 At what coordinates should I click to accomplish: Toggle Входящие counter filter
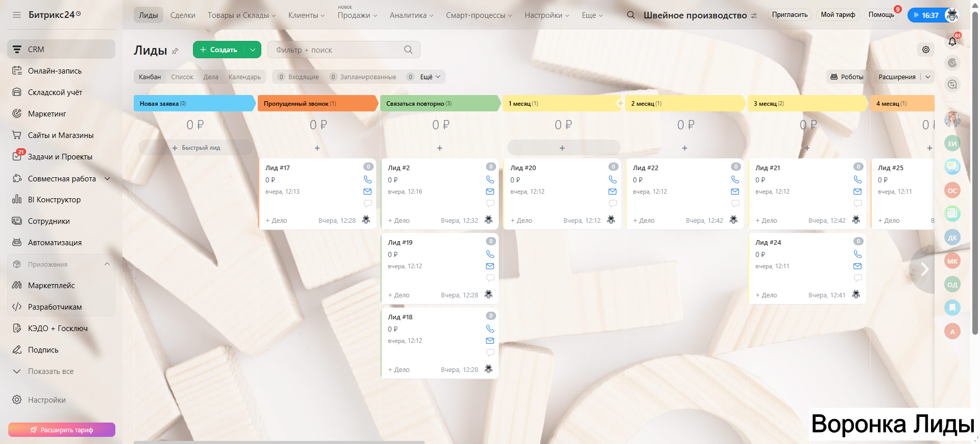(299, 77)
